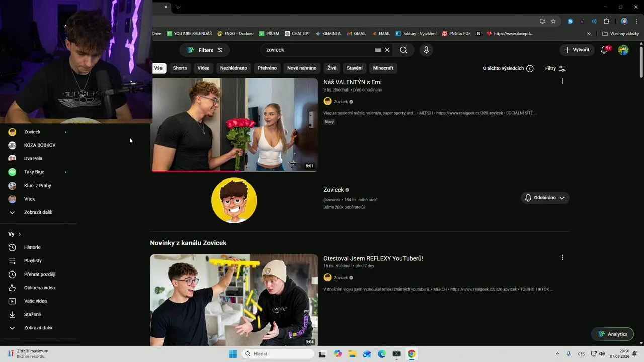Open the Vy section header
Viewport: 644px width, 362px height.
click(x=15, y=234)
